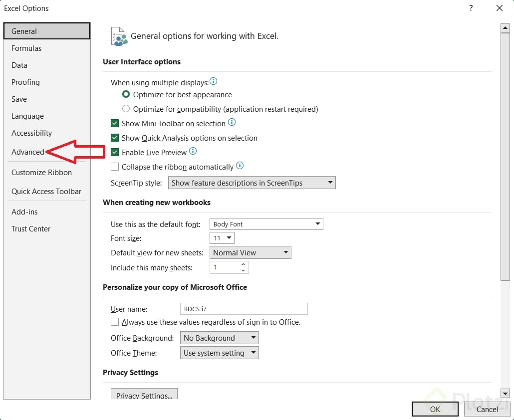Viewport: 514px width, 420px height.
Task: Click the vertical scrollbar thumb
Action: tap(505, 157)
